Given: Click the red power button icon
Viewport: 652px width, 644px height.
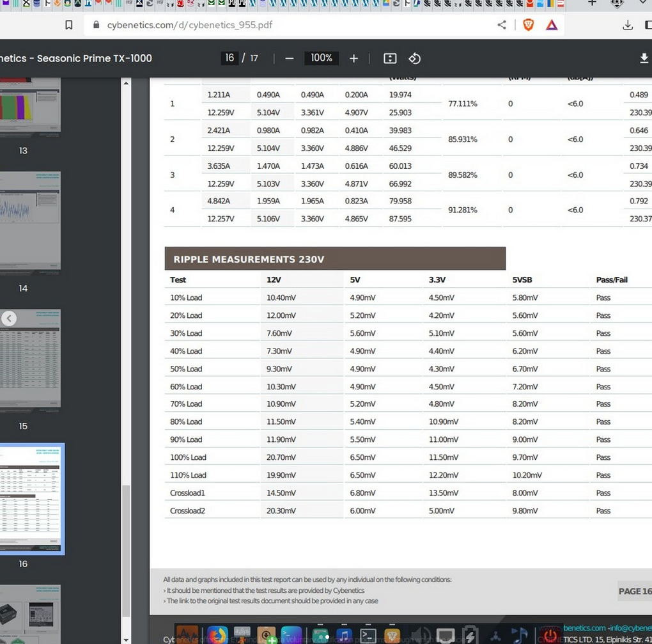Looking at the screenshot, I should [x=550, y=636].
